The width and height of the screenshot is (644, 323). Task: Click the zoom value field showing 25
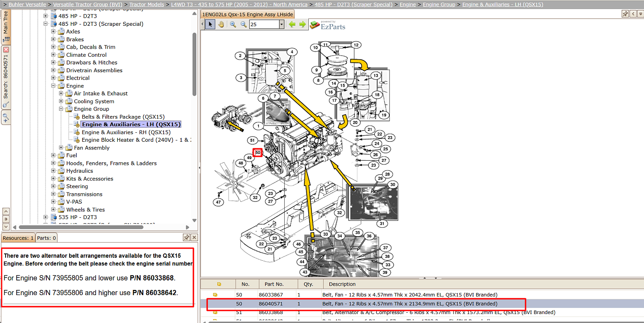pos(264,24)
